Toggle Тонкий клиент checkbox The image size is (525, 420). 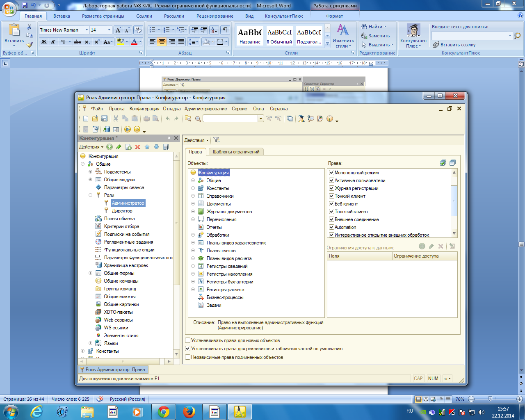pos(331,196)
